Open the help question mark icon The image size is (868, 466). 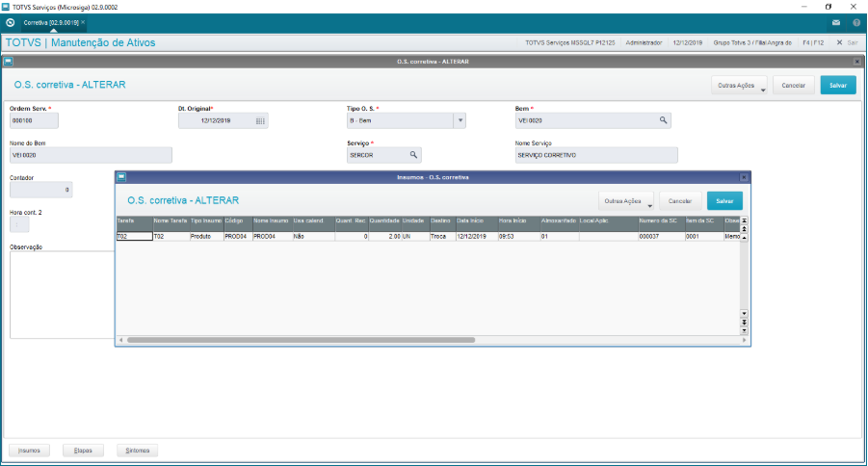click(856, 23)
